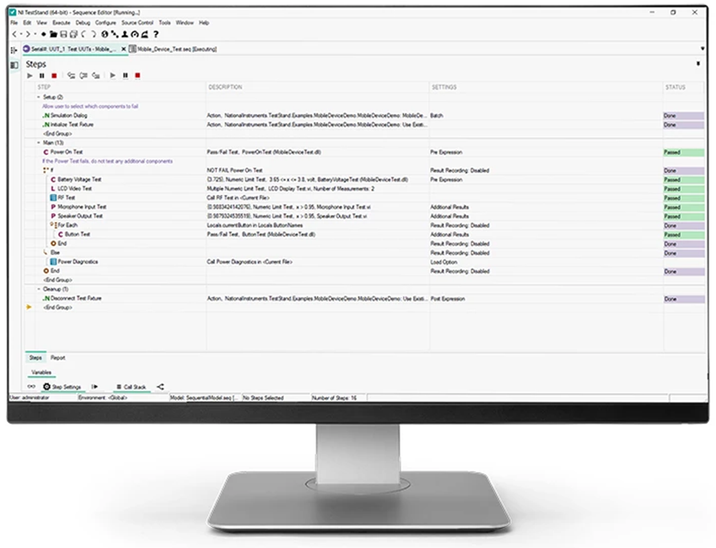Open the Configure menu
This screenshot has width=716, height=548.
coord(105,22)
